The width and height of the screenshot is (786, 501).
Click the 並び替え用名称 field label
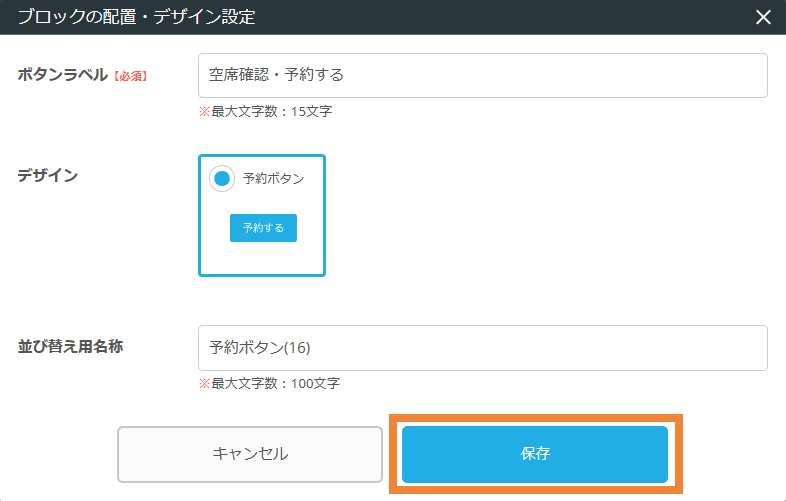(x=70, y=346)
